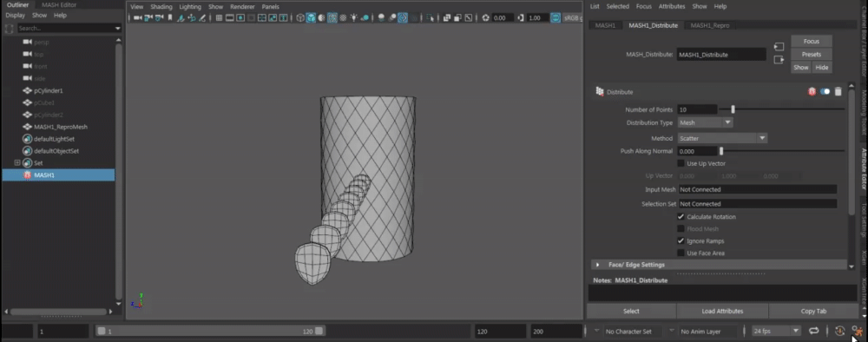Click the Smooth Shade All icon
Viewport: 868px width, 342px height.
coord(311,18)
